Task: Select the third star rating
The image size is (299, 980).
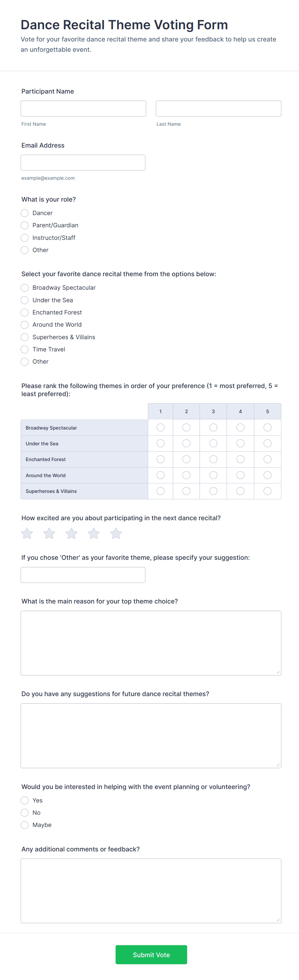Action: click(71, 534)
